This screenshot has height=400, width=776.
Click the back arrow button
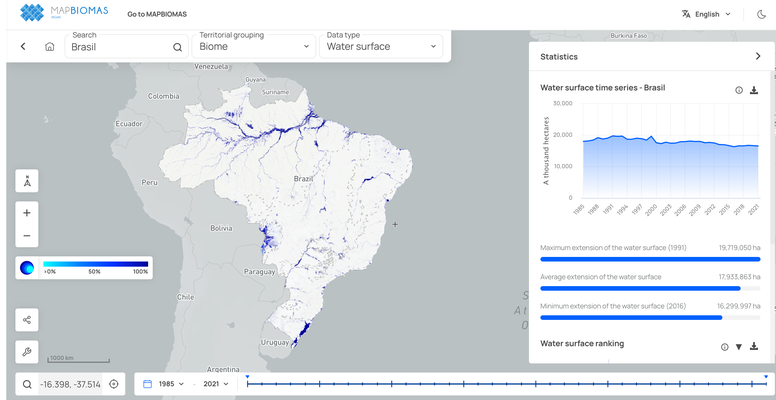coord(23,47)
